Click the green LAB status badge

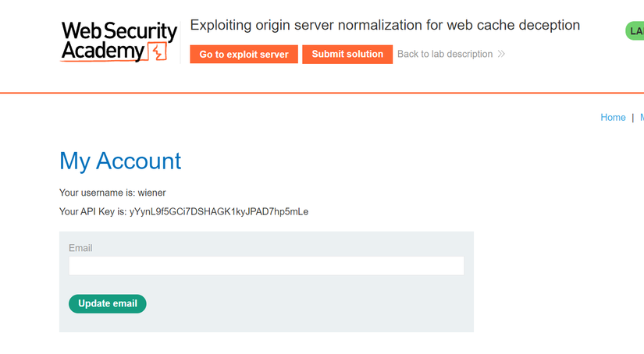tap(635, 31)
